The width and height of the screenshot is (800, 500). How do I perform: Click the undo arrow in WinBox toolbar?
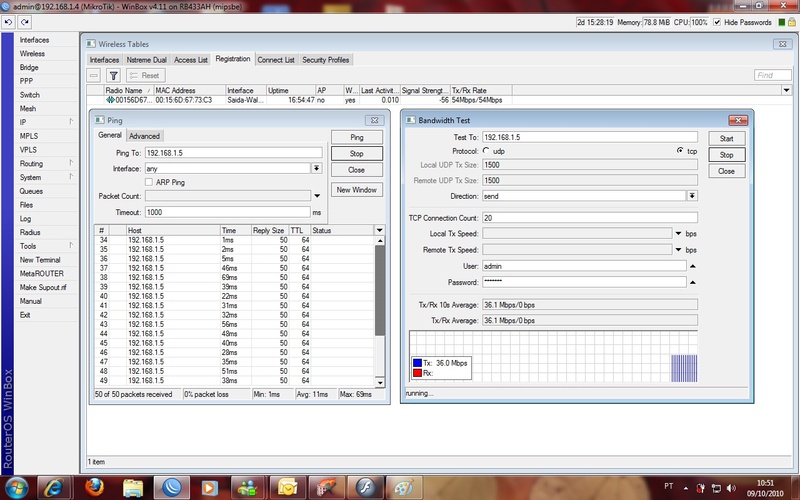[x=10, y=21]
